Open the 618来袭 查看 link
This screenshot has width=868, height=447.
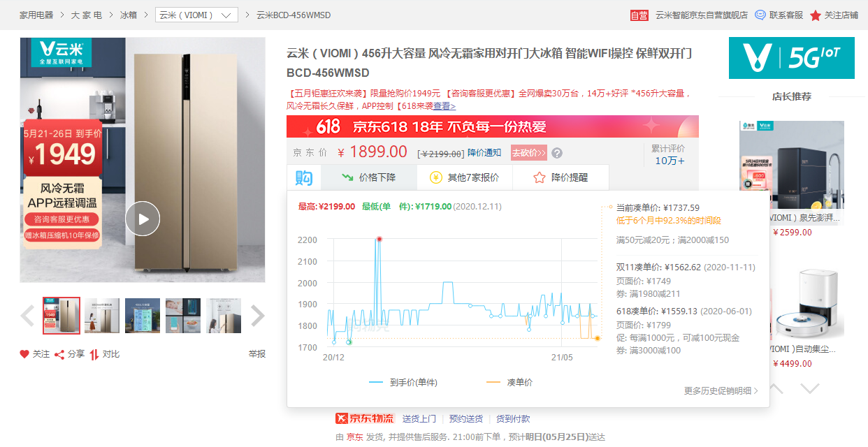tap(444, 106)
